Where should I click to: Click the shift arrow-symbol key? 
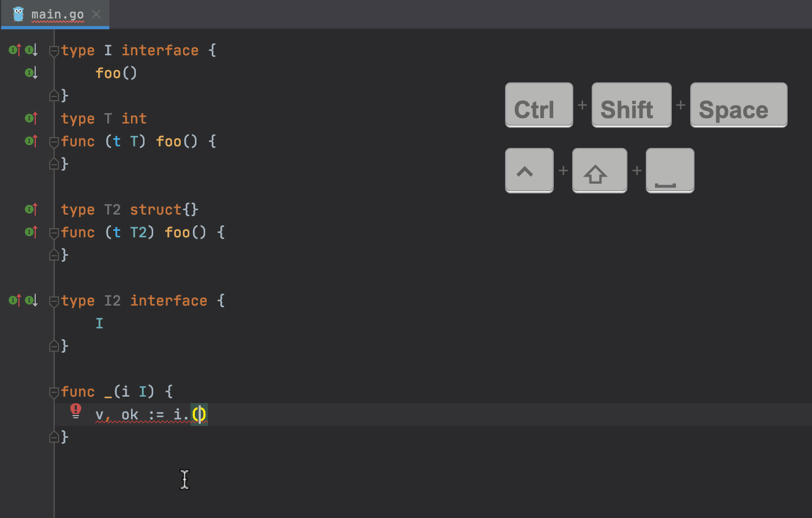coord(600,171)
